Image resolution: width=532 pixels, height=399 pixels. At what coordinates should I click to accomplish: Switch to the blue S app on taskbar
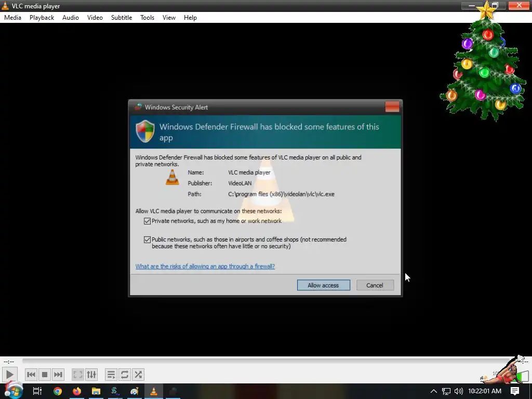115,391
